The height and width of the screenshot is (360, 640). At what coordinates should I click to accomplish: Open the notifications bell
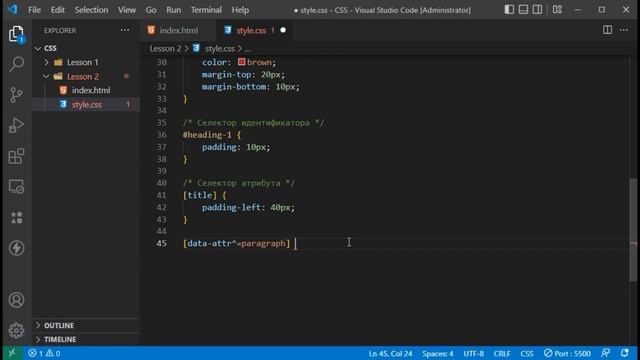tap(624, 353)
